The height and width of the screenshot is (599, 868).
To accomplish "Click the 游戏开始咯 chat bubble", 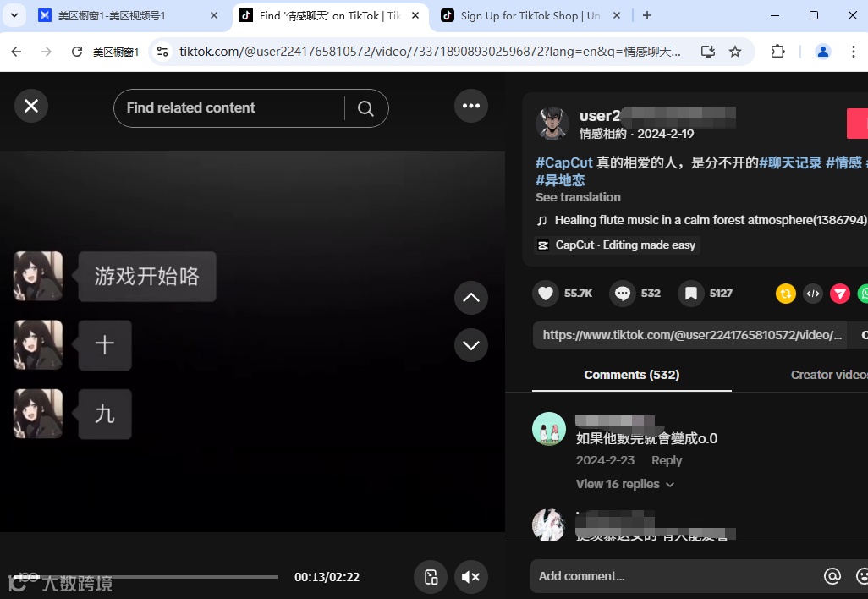I will (x=147, y=277).
